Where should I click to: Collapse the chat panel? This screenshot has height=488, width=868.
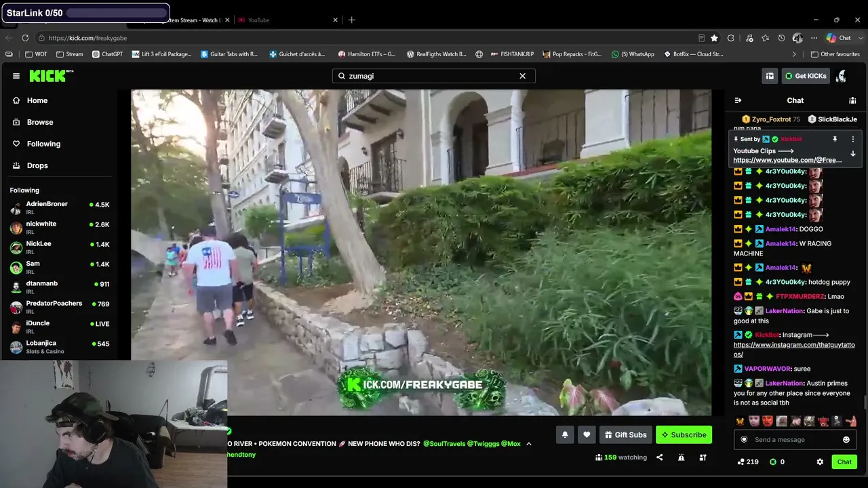click(x=738, y=100)
